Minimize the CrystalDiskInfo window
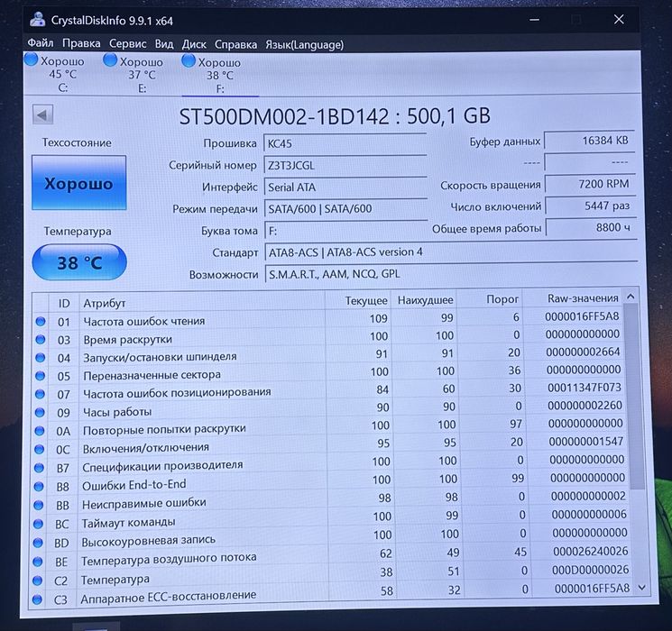This screenshot has width=672, height=631. tap(534, 20)
